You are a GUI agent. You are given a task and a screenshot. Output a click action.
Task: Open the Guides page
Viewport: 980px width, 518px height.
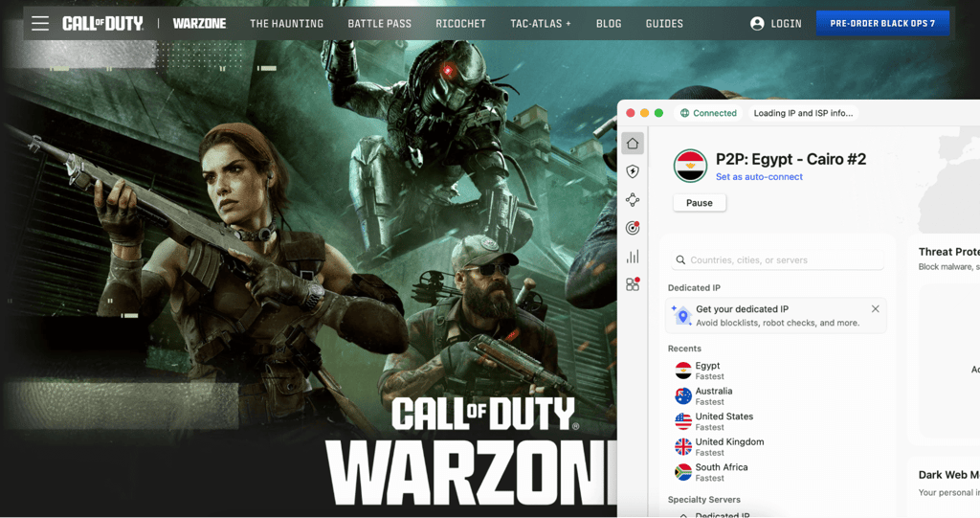664,24
